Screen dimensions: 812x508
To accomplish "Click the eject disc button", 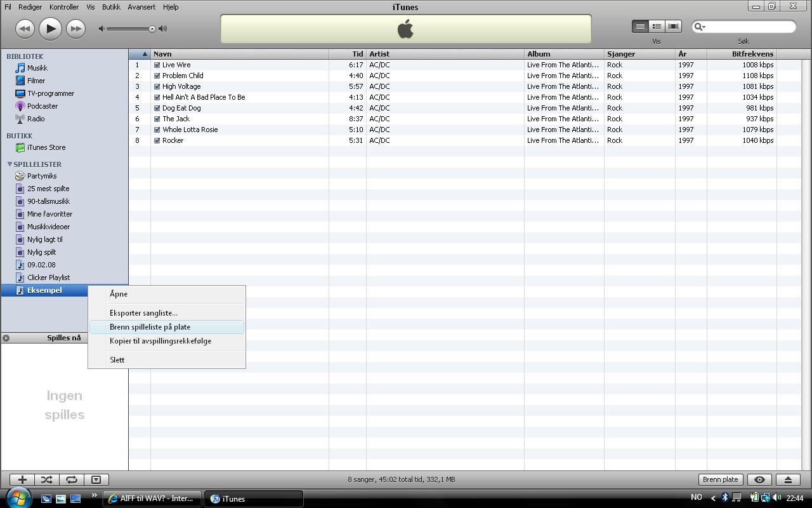I will tap(788, 479).
